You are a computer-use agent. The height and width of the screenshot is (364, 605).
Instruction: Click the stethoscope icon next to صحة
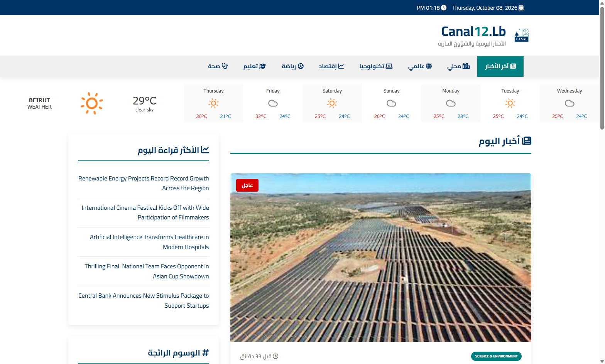(225, 66)
